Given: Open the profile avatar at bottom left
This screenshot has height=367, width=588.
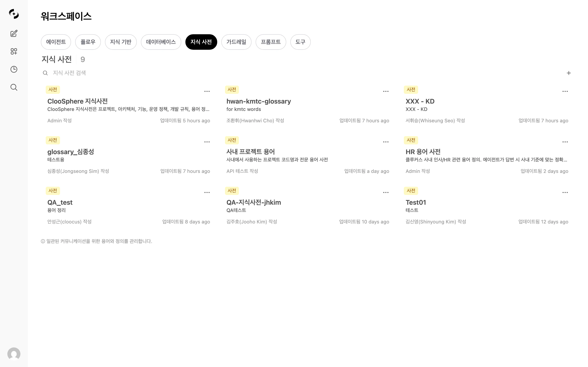Looking at the screenshot, I should (14, 354).
